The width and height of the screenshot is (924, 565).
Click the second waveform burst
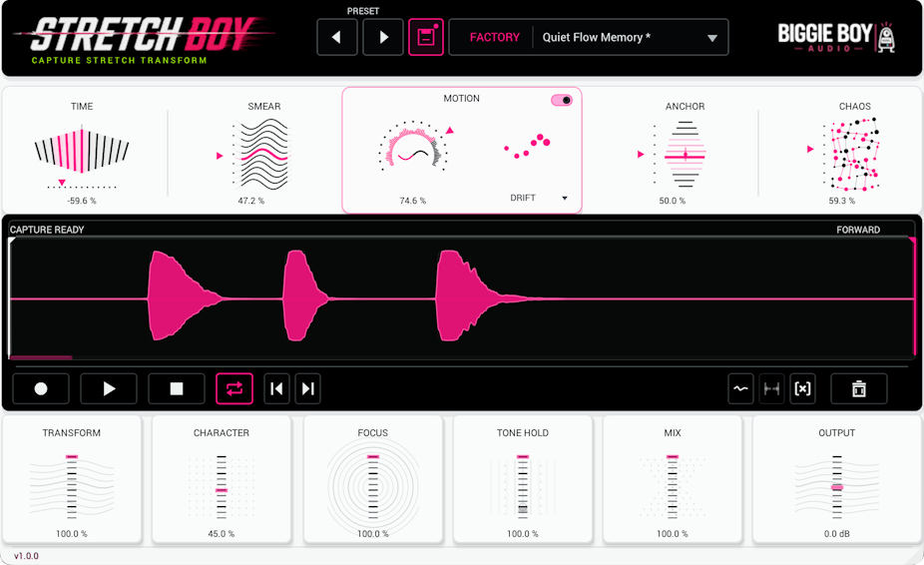[x=303, y=295]
